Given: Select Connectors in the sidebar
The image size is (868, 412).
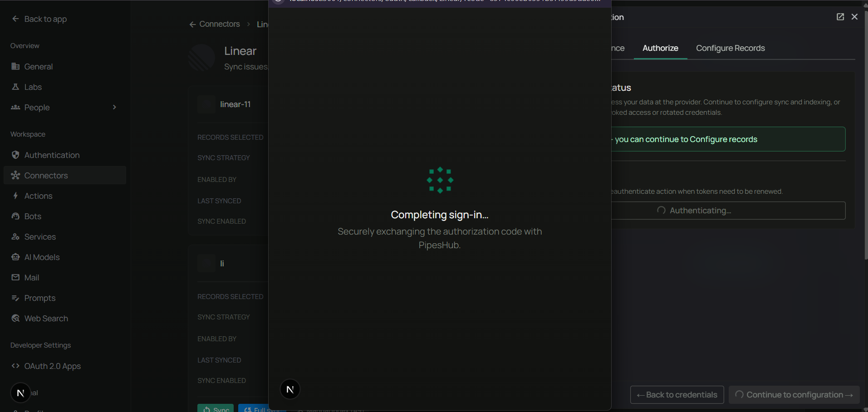Looking at the screenshot, I should tap(65, 175).
